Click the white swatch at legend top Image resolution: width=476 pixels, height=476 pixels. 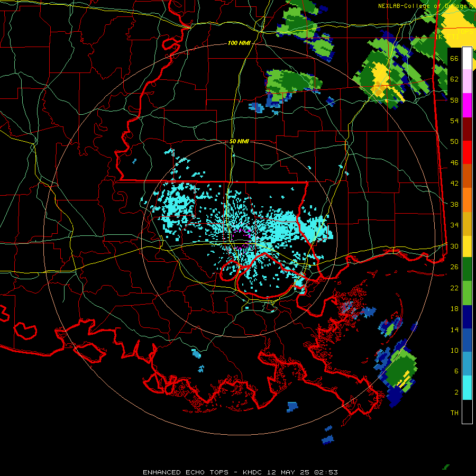pyautogui.click(x=467, y=58)
